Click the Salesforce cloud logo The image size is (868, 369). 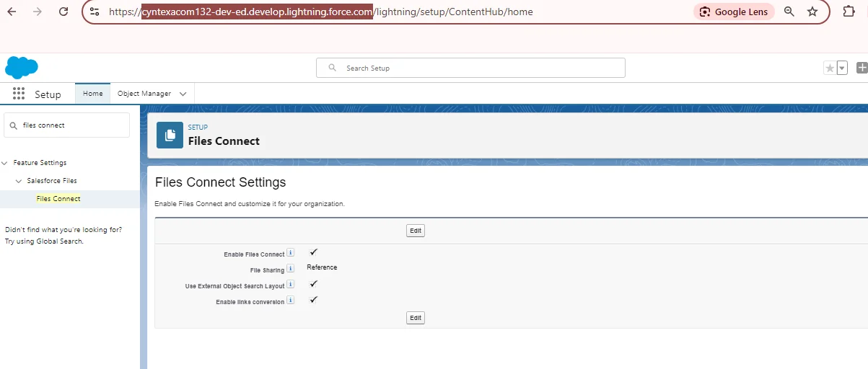(x=21, y=67)
